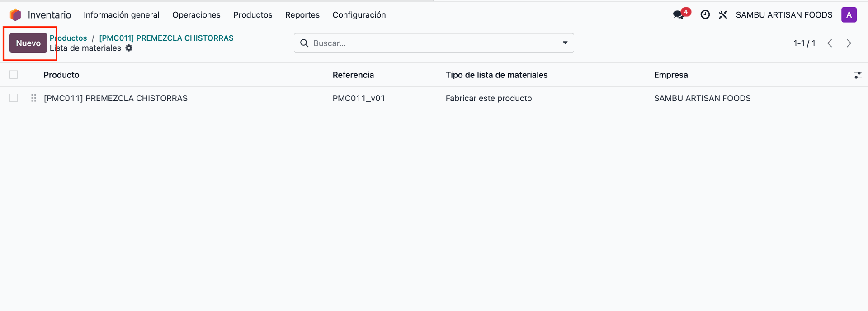Open the user avatar menu
This screenshot has height=311, width=868.
pos(849,15)
